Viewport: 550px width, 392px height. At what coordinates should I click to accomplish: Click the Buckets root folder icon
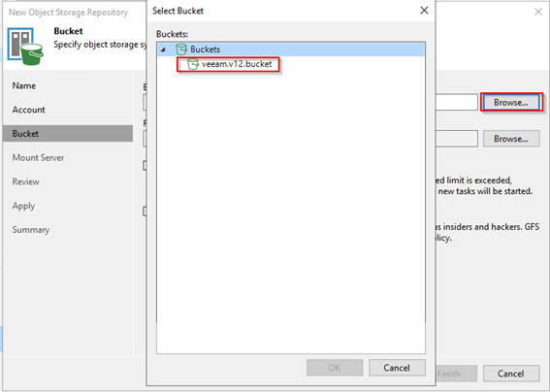tap(181, 49)
